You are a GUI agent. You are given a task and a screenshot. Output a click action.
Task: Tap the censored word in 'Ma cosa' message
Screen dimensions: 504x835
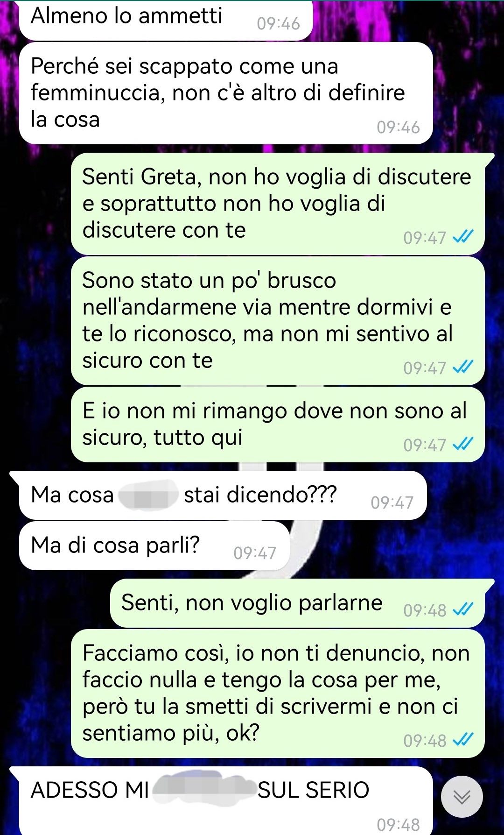click(x=148, y=495)
